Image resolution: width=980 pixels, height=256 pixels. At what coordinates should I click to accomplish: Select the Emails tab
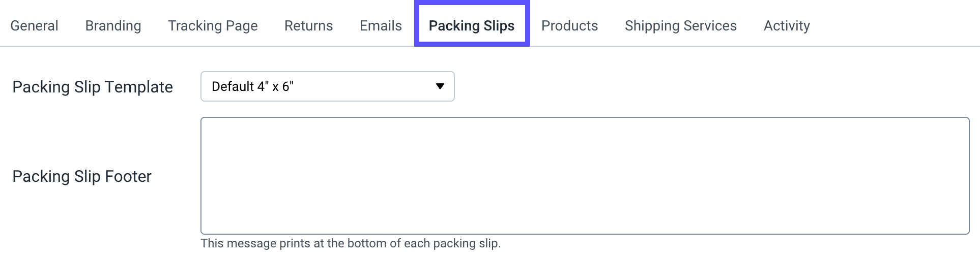tap(381, 26)
